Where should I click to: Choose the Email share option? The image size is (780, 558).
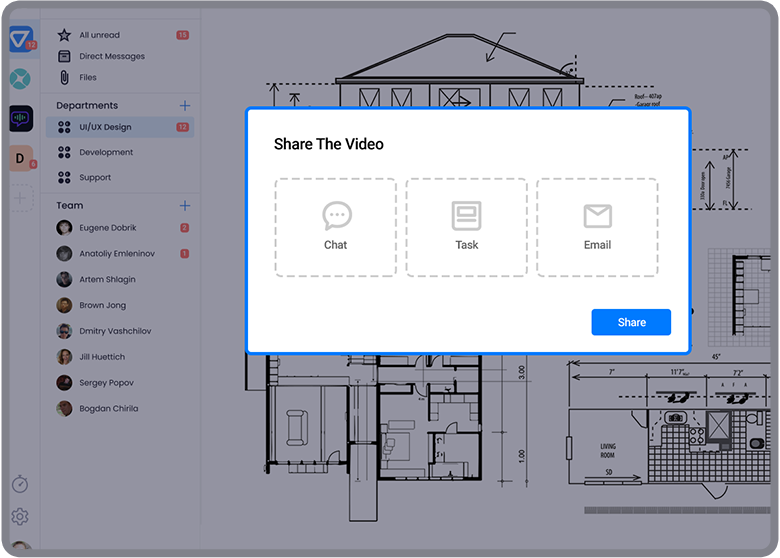coord(597,227)
